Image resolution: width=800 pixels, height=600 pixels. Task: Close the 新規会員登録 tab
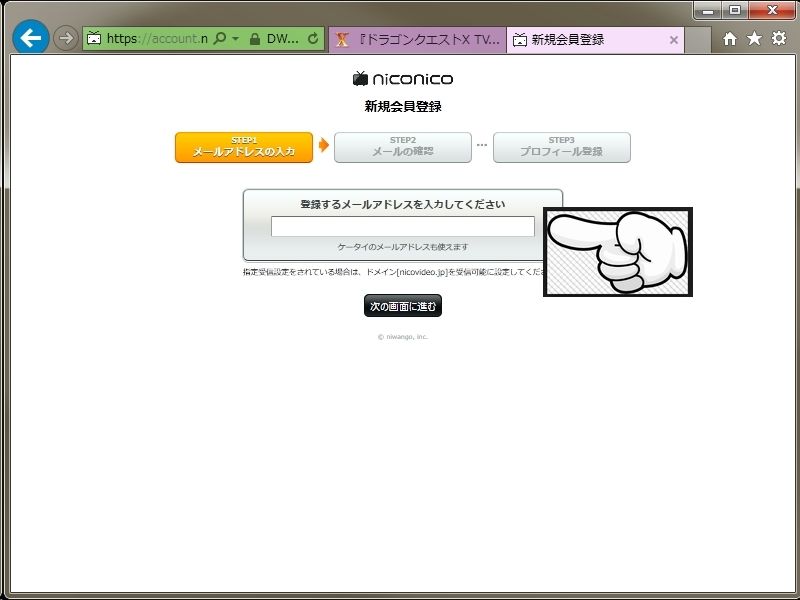(673, 40)
